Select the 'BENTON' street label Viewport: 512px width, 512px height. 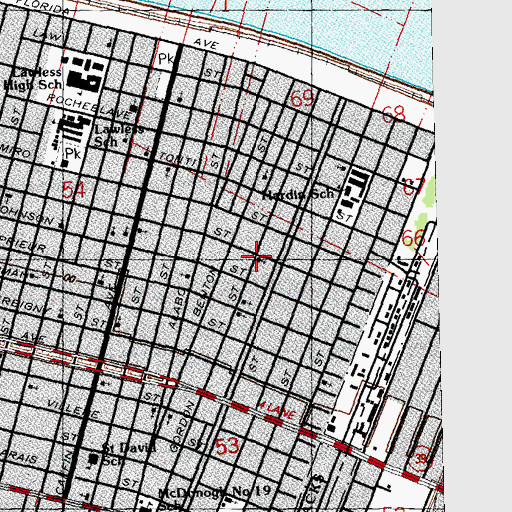(205, 293)
